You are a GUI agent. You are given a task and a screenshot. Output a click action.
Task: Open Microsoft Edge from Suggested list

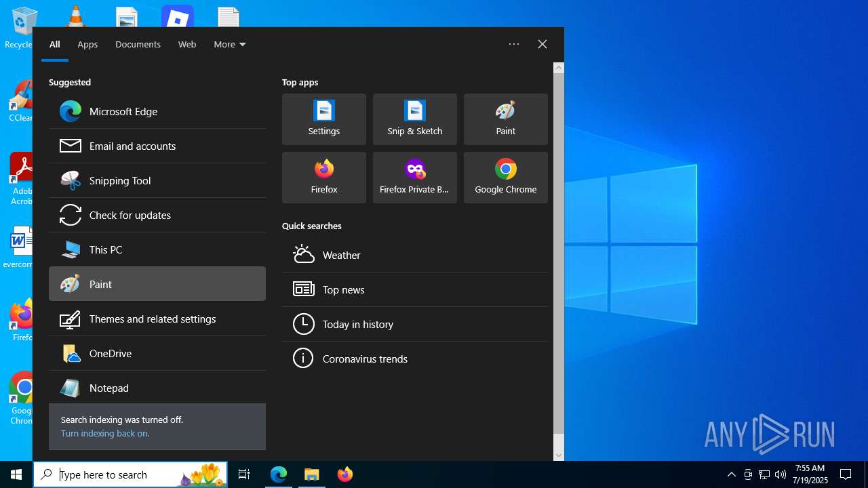157,111
